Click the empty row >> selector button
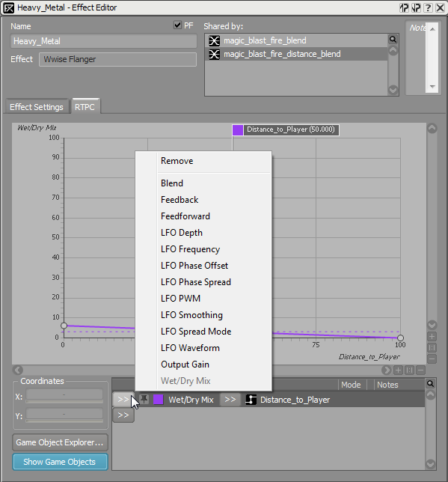 [x=123, y=415]
